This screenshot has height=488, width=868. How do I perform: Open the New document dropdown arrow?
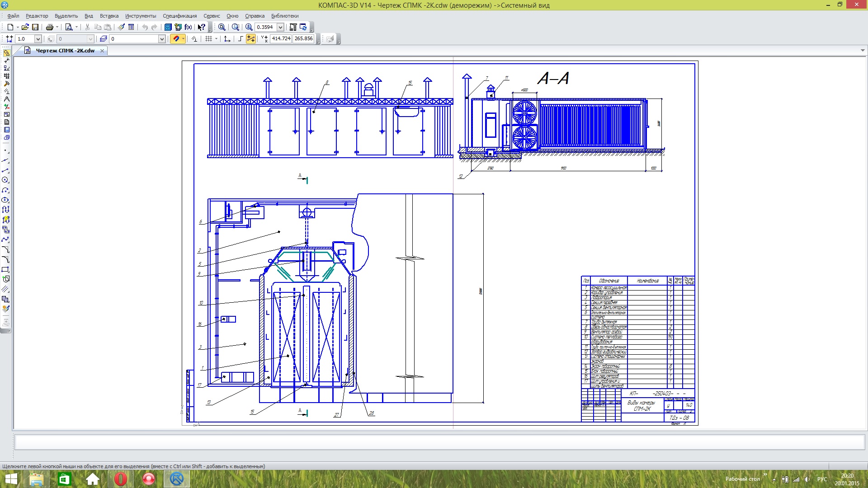pos(18,27)
